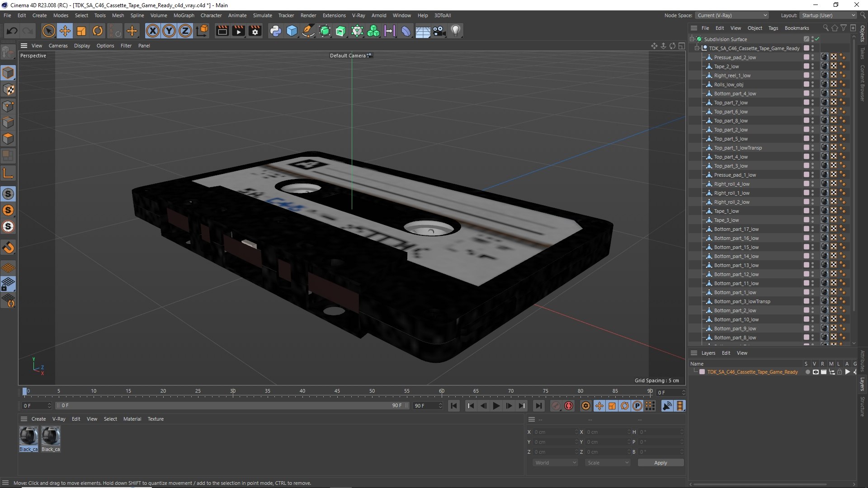Toggle layer visibility eye for TDK layer
868x488 pixels.
click(x=815, y=372)
